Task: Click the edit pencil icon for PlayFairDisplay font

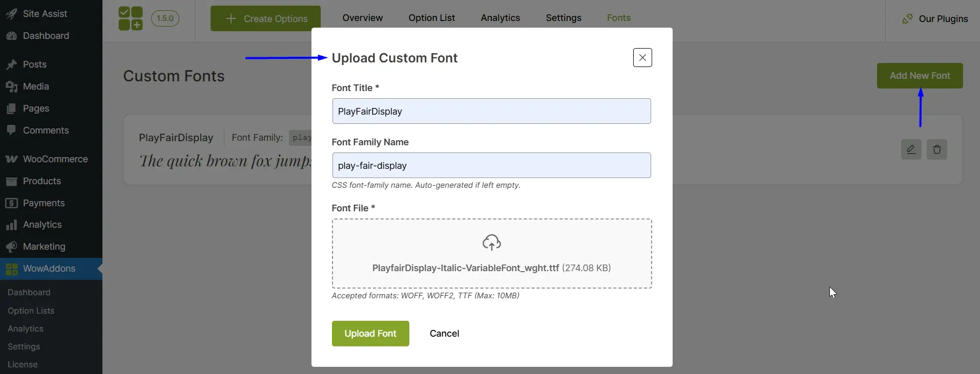Action: (x=911, y=149)
